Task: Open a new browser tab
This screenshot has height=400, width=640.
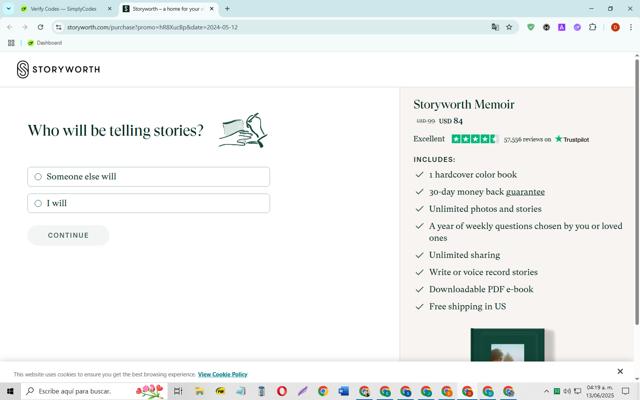Action: [x=227, y=9]
